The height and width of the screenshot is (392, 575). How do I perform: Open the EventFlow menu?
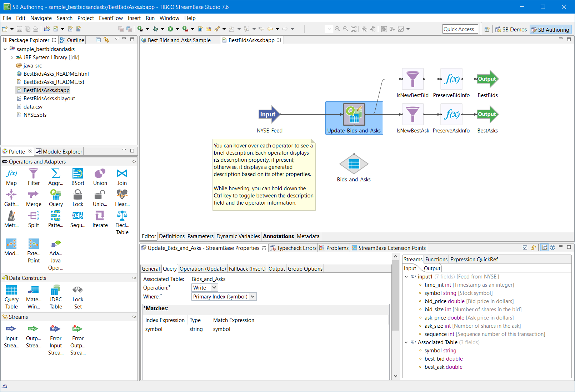pos(111,18)
